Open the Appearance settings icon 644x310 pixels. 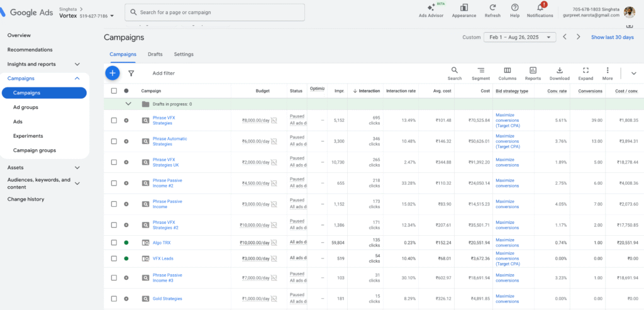point(464,8)
